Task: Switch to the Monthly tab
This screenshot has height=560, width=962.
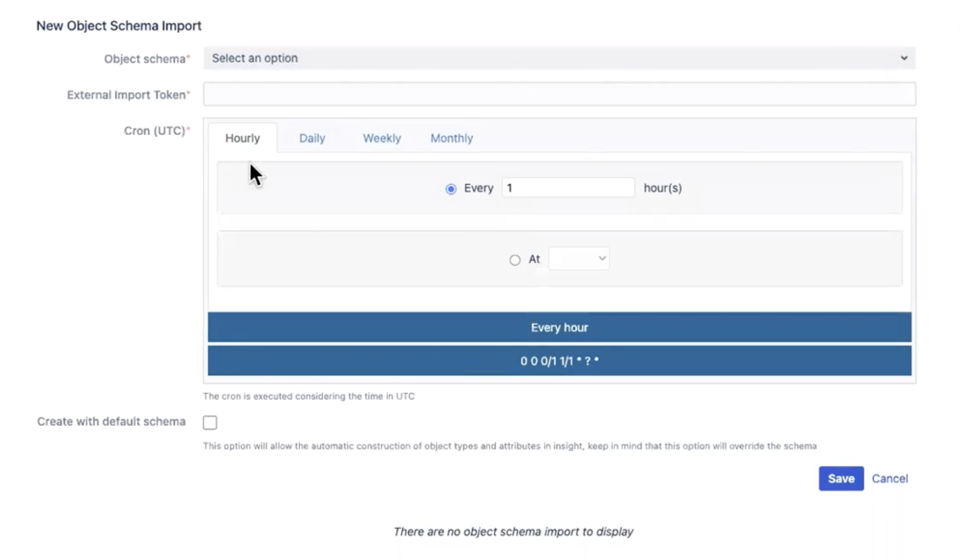Action: [x=451, y=138]
